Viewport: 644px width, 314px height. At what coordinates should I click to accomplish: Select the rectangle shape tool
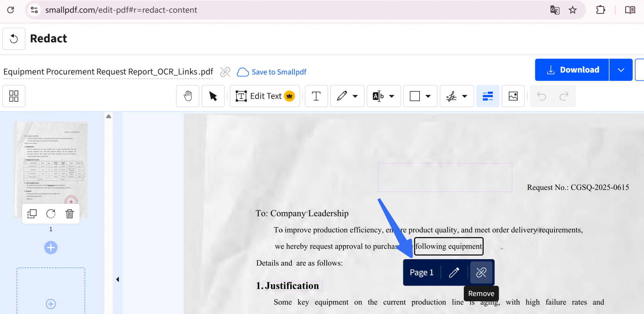pyautogui.click(x=415, y=96)
